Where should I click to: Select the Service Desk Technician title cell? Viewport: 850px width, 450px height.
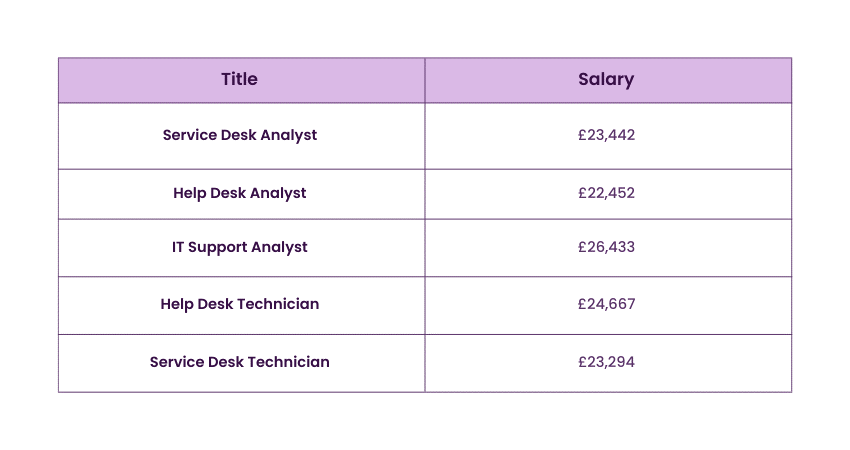coord(240,362)
